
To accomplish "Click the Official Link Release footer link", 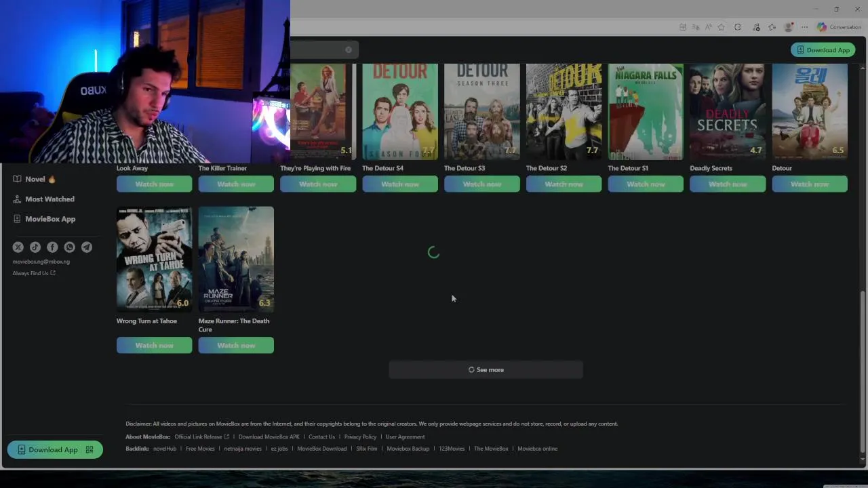I will pos(201,436).
